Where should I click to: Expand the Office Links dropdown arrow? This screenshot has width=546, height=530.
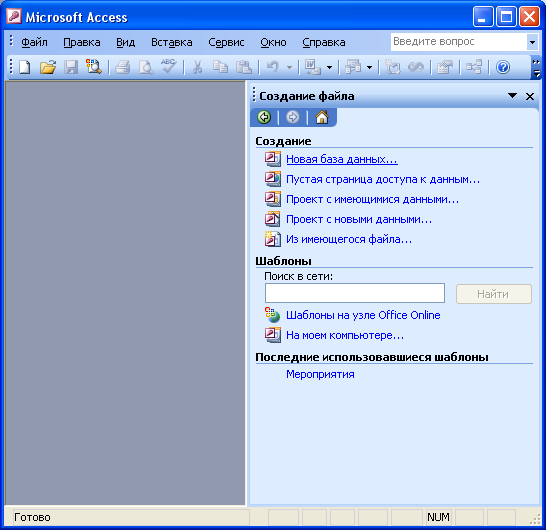click(329, 67)
